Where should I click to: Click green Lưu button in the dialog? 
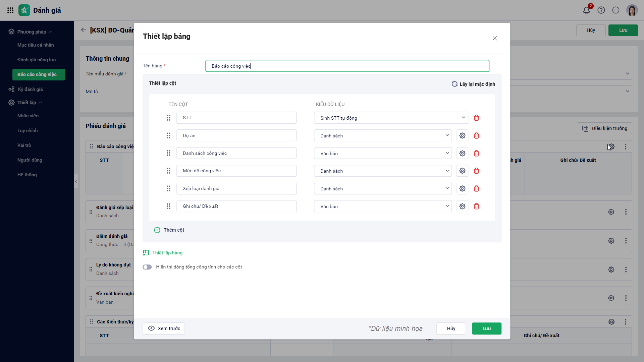click(487, 328)
